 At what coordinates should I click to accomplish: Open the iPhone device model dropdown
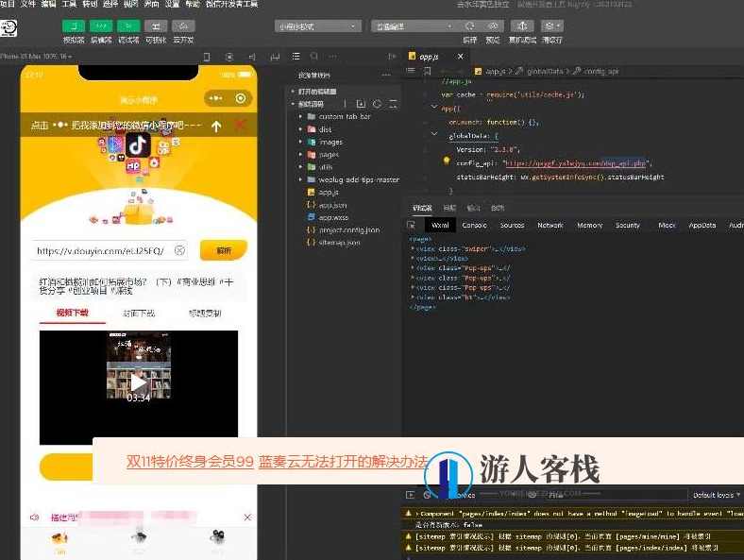tap(36, 57)
